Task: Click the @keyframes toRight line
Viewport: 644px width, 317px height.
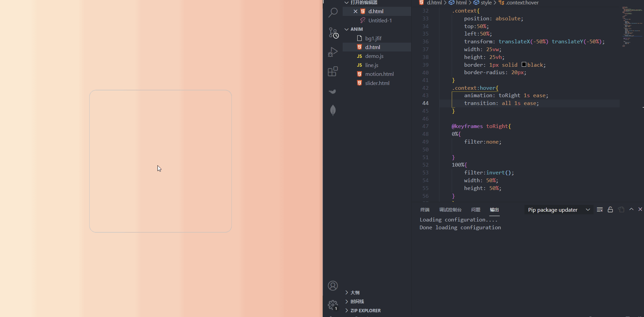Action: tap(481, 126)
